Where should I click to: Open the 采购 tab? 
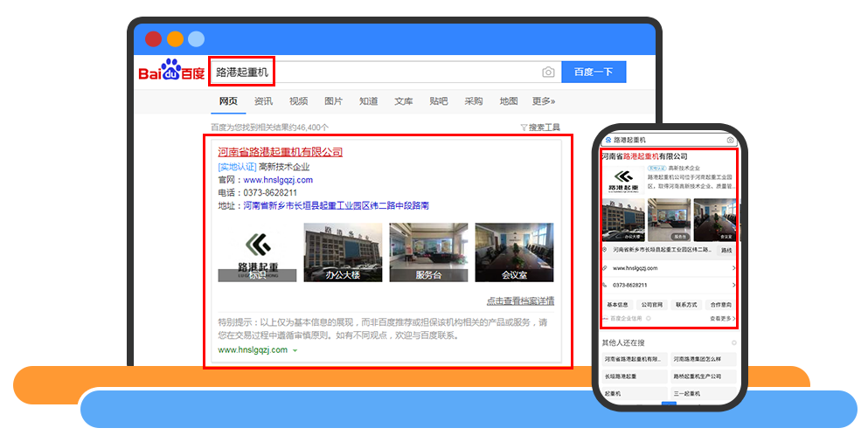pyautogui.click(x=474, y=101)
